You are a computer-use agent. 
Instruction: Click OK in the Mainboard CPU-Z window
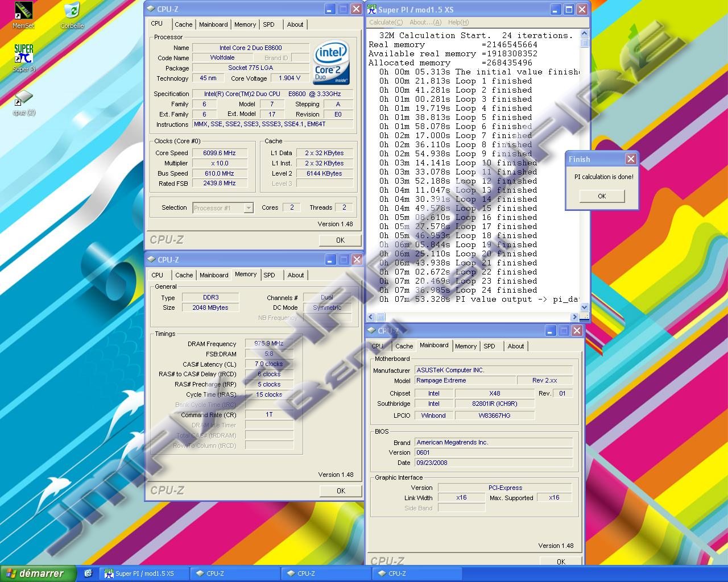click(x=561, y=561)
